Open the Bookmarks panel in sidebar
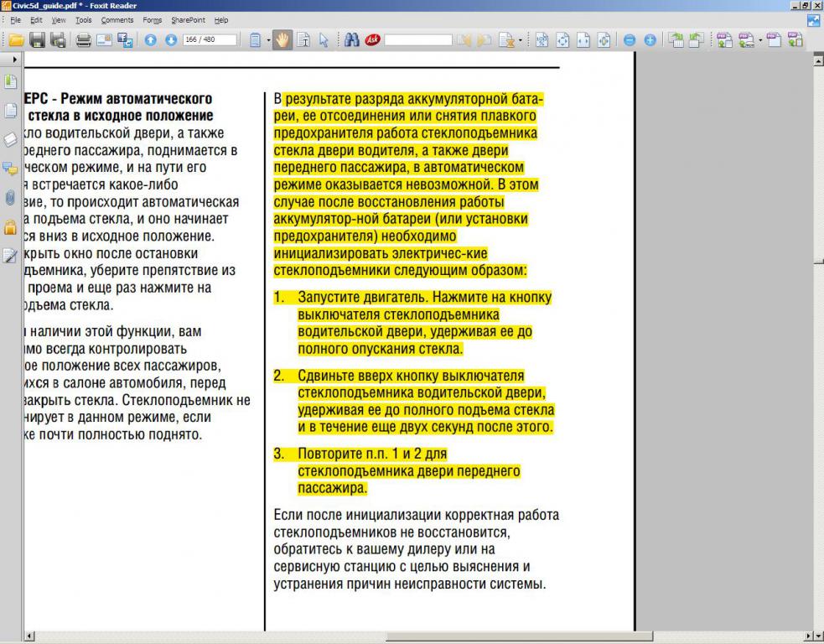 (x=10, y=81)
